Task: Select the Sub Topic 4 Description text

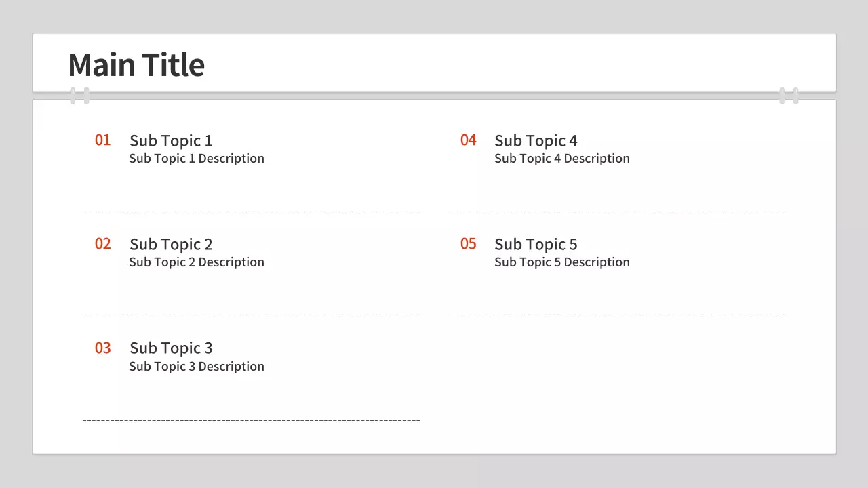Action: (x=562, y=159)
